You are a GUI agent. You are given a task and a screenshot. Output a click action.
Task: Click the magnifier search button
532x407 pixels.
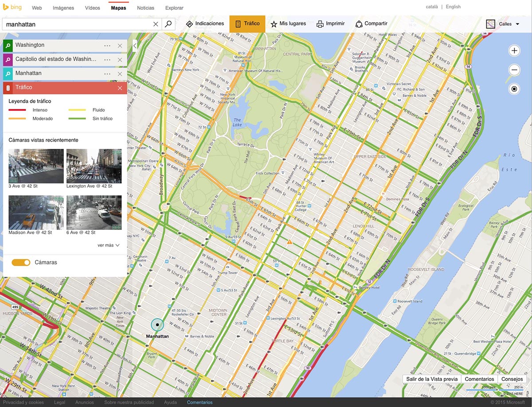[168, 24]
